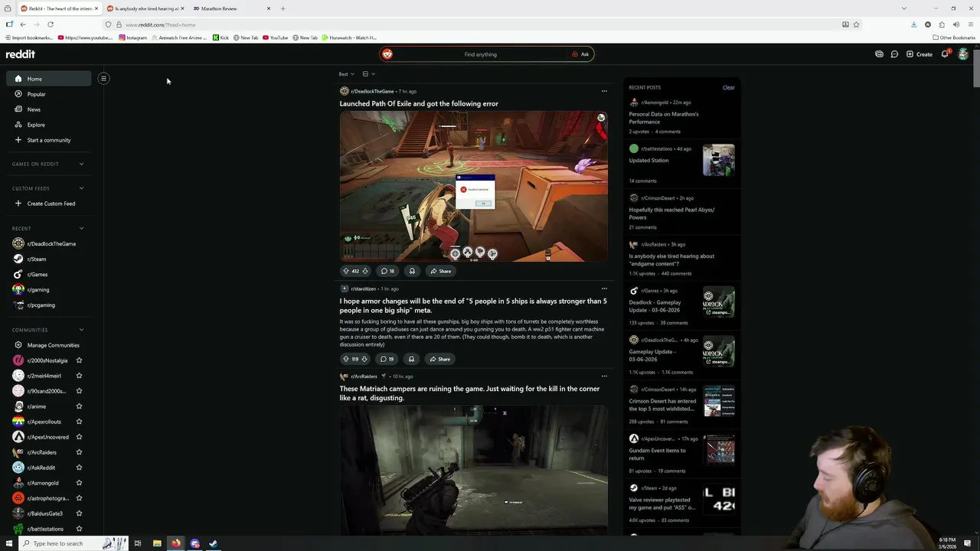Open the notifications bell in the header
Viewport: 980px width, 551px height.
pyautogui.click(x=945, y=54)
